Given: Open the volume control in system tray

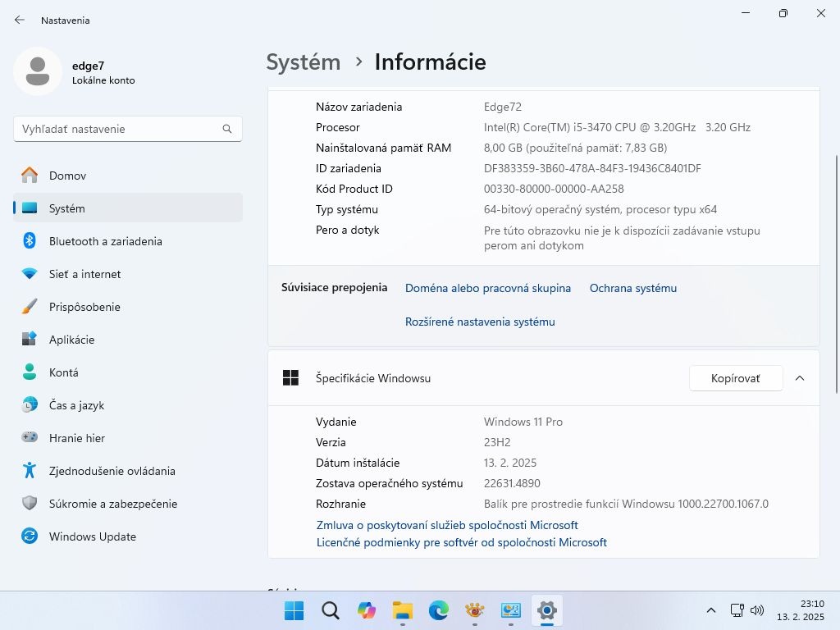Looking at the screenshot, I should (757, 610).
